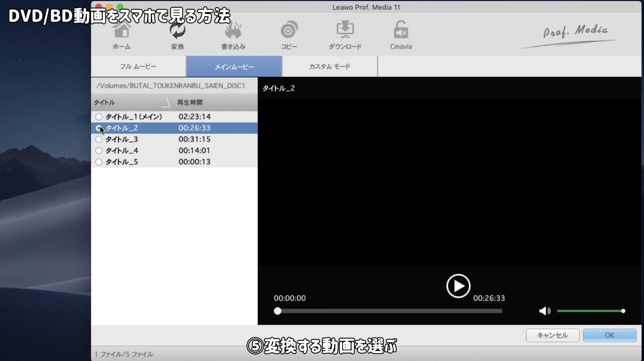Open the Cinavia removal tool
The height and width of the screenshot is (361, 644).
(x=401, y=35)
